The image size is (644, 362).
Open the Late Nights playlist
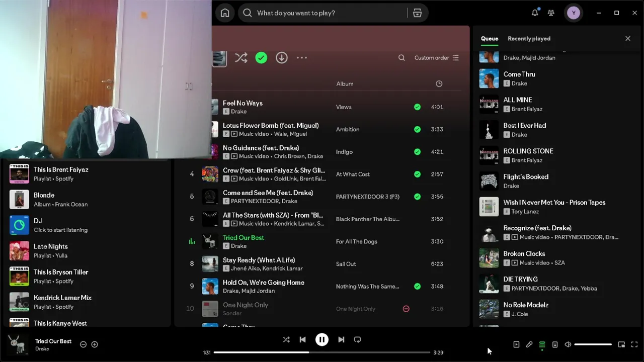coord(87,251)
